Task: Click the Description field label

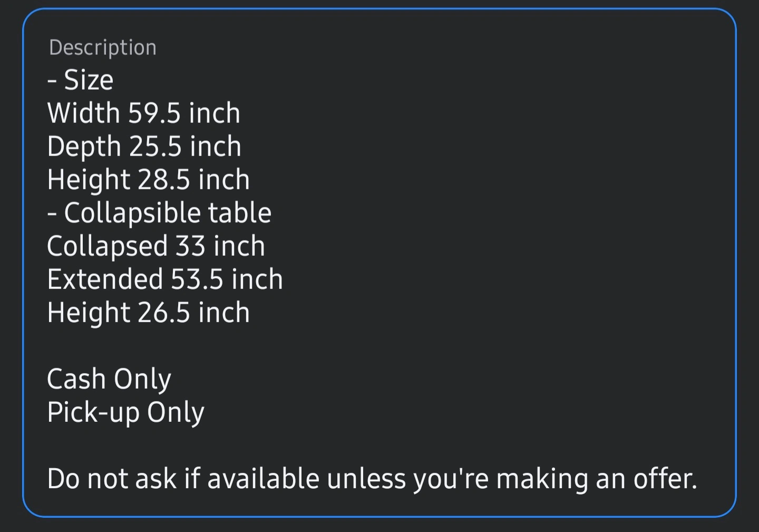Action: coord(102,47)
